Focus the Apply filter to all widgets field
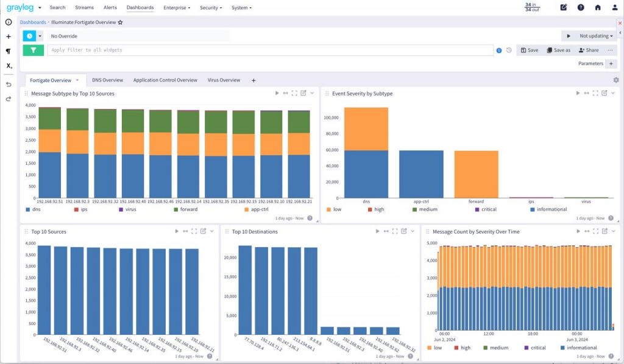This screenshot has width=624, height=364. point(270,50)
